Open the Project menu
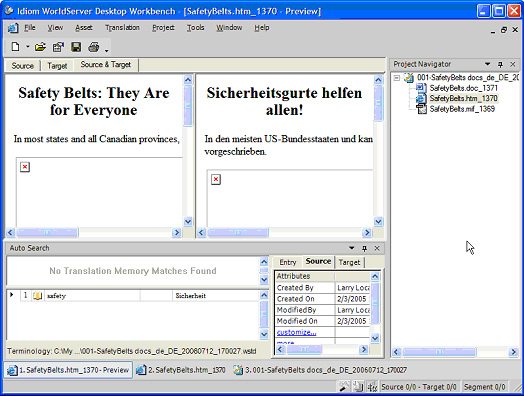Screen dimensions: 524x396 pos(163,28)
